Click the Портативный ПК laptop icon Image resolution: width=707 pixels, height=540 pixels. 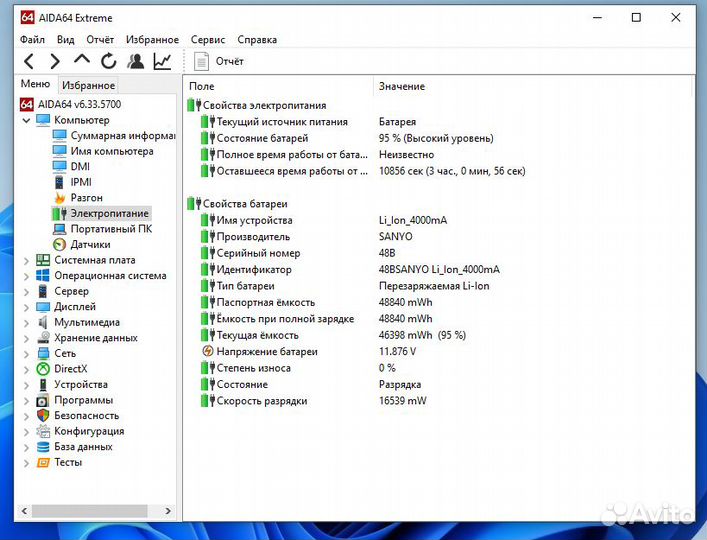[60, 229]
